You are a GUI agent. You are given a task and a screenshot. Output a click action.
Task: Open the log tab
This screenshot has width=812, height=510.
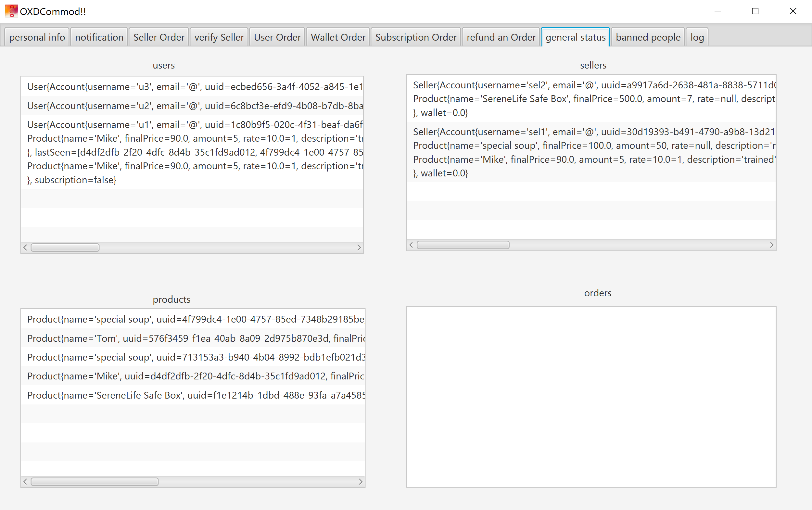pos(697,37)
